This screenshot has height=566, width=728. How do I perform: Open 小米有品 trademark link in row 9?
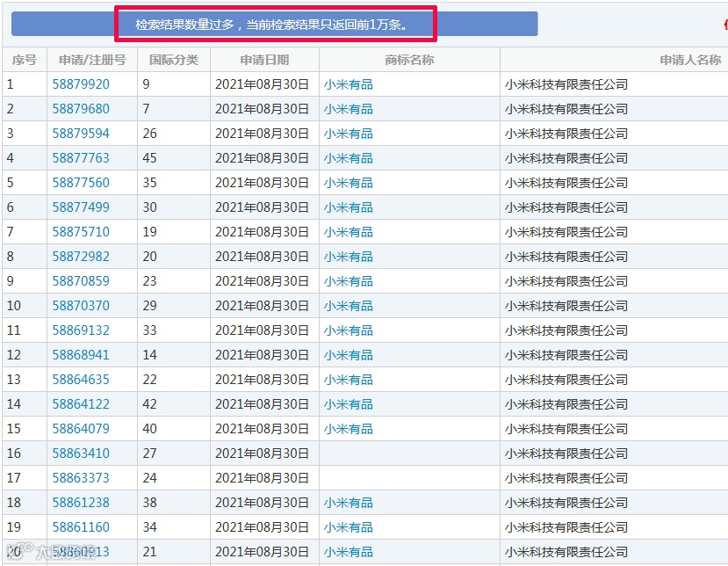tap(349, 281)
